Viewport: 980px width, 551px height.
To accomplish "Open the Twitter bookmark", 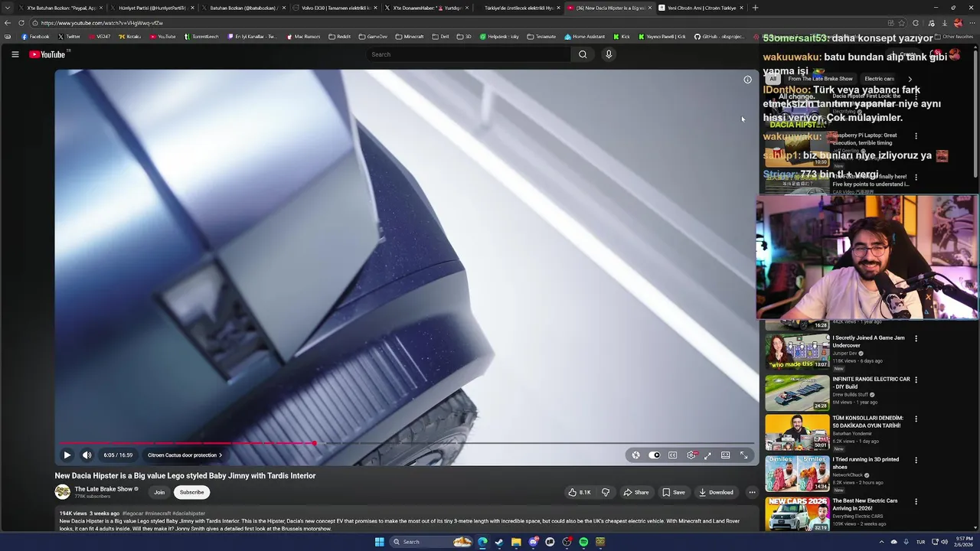I will pyautogui.click(x=69, y=37).
